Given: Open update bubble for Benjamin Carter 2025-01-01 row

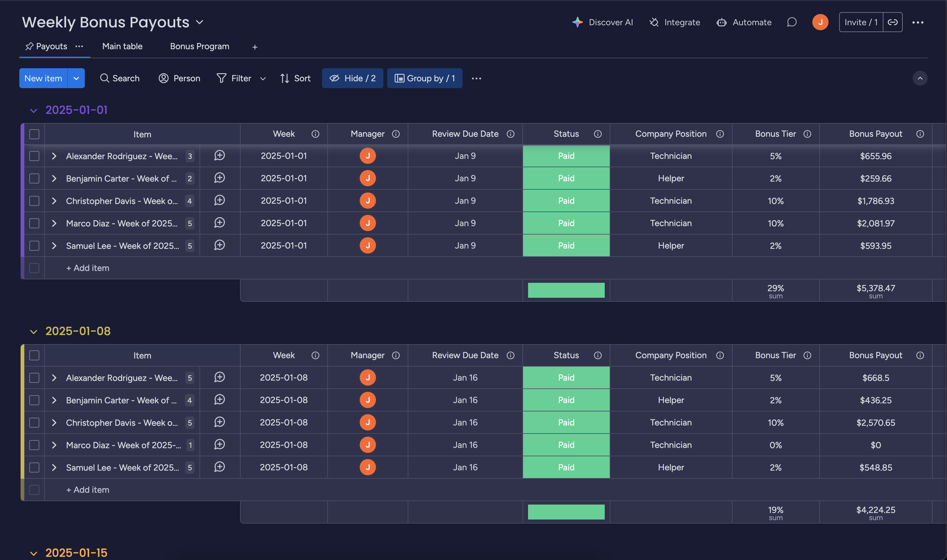Looking at the screenshot, I should tap(219, 178).
